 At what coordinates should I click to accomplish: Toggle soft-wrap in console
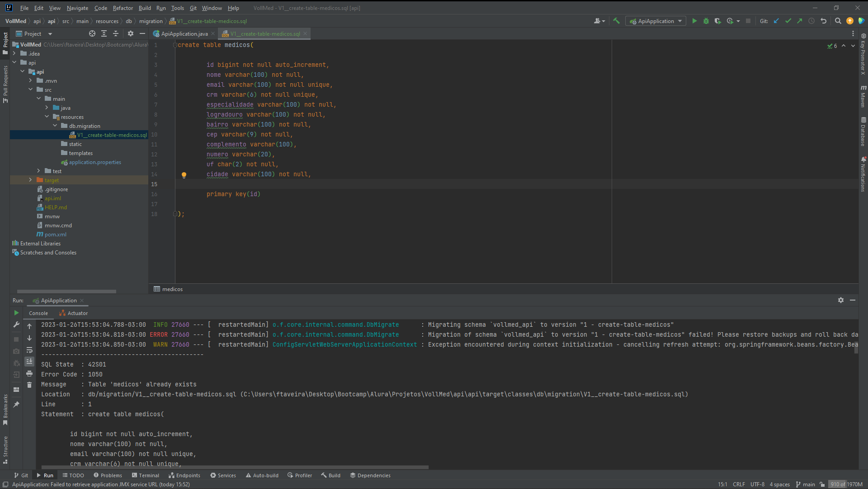tap(29, 350)
